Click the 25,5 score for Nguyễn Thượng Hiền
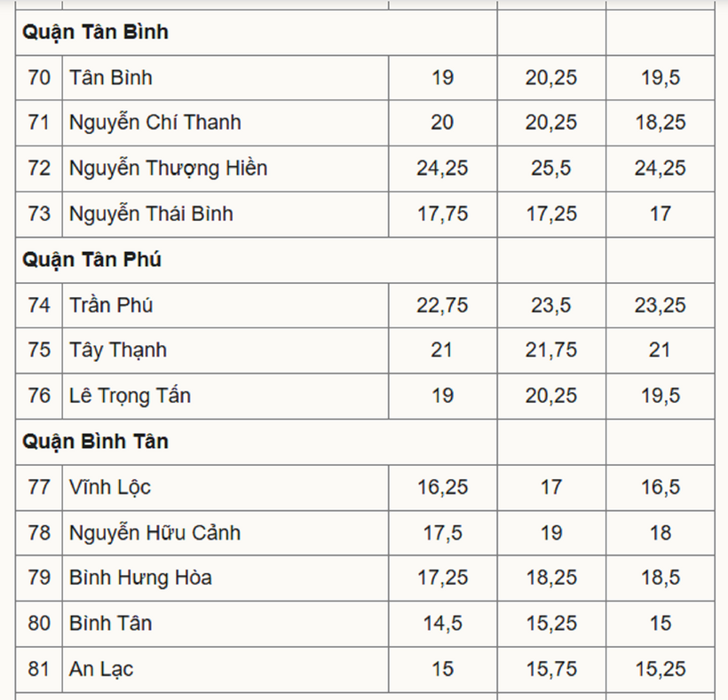728x700 pixels. (550, 168)
